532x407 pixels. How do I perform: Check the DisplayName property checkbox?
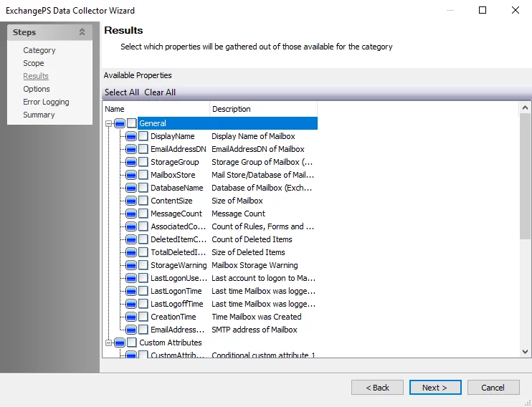[x=143, y=136]
